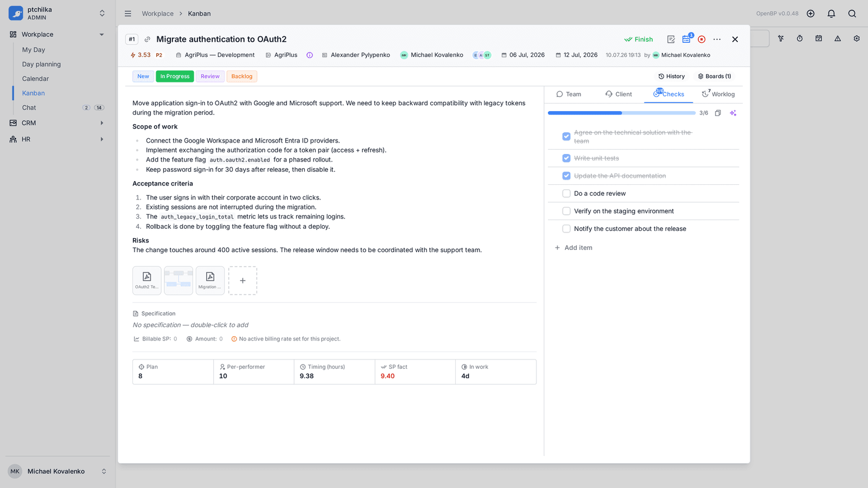
Task: Open the three-dot more options menu
Action: point(717,39)
